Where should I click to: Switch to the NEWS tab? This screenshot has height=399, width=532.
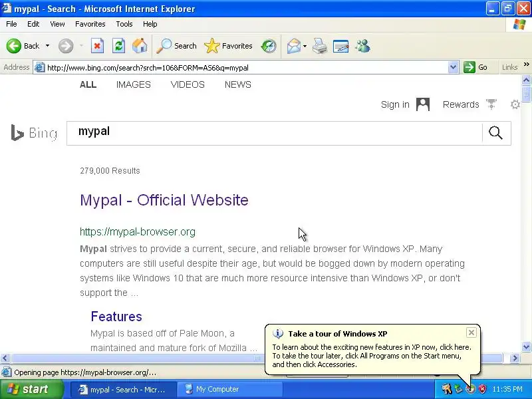[238, 84]
